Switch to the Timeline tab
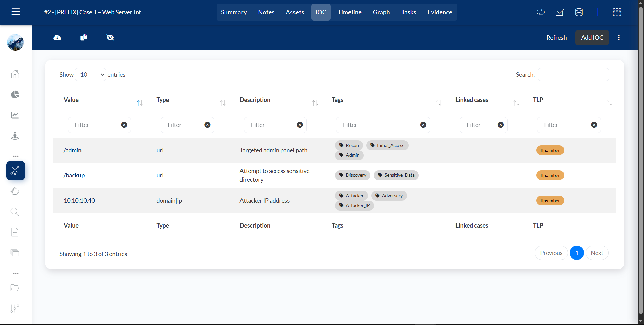This screenshot has width=644, height=325. pos(349,12)
